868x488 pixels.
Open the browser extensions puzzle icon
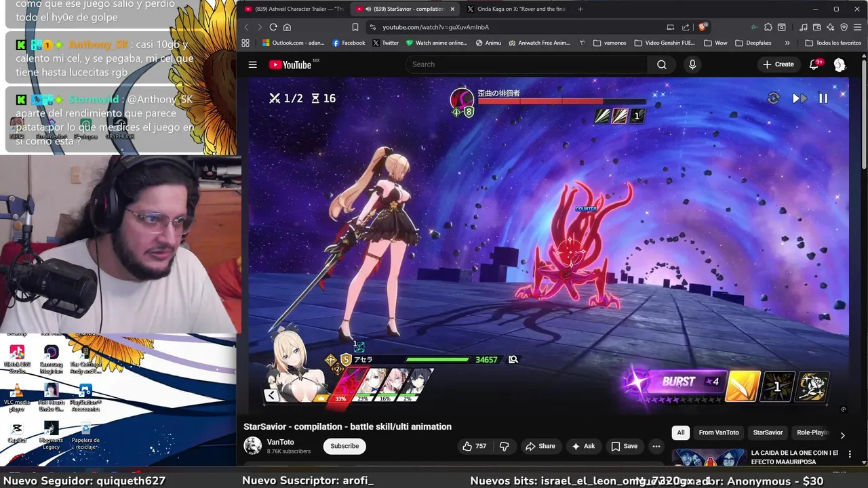coord(768,27)
